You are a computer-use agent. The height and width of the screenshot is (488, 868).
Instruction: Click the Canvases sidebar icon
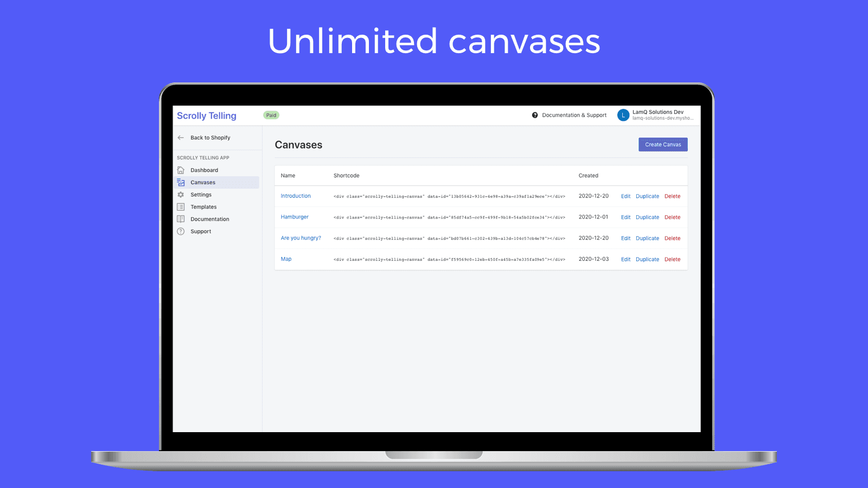181,182
